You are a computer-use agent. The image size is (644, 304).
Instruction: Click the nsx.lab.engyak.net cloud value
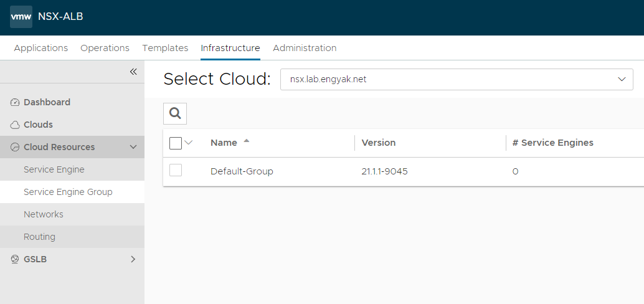click(x=328, y=79)
